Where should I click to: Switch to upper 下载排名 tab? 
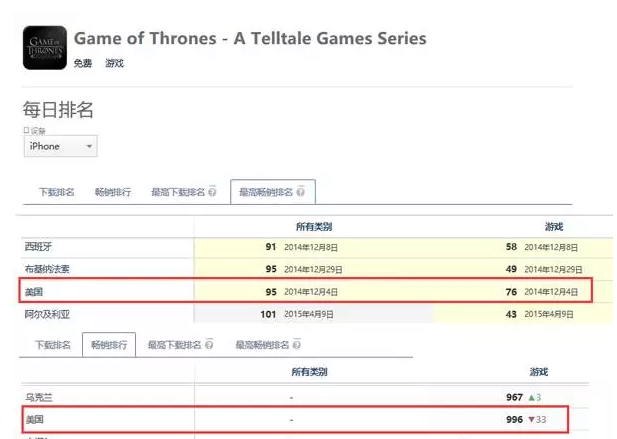click(56, 192)
